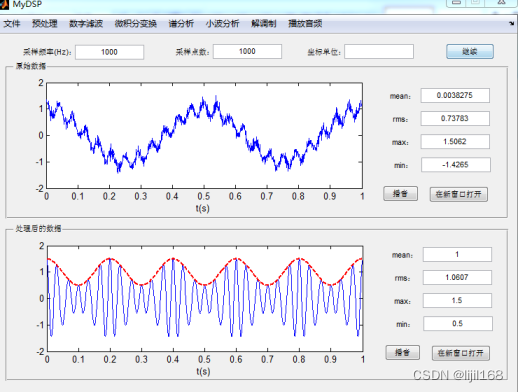The height and width of the screenshot is (392, 518).
Task: Select the processed rms field showing 1.0607
Action: (x=457, y=277)
